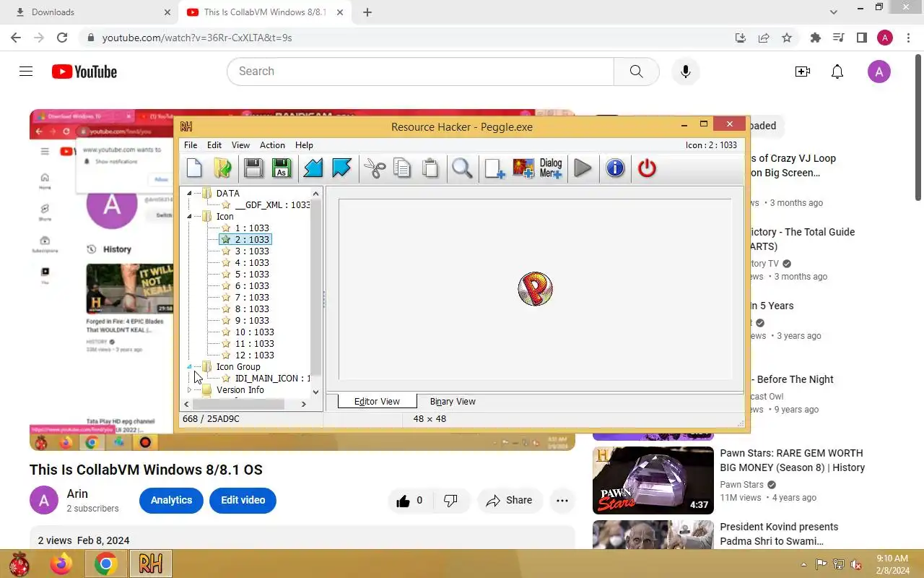Start voice search with the microphone icon
924x578 pixels.
tap(686, 72)
